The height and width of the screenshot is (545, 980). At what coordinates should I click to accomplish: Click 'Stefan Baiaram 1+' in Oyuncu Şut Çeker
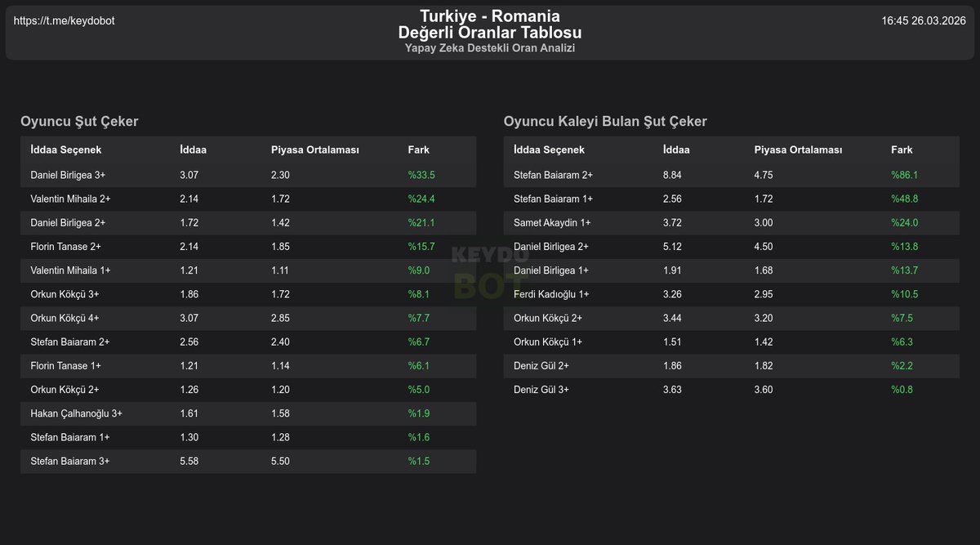click(x=70, y=437)
